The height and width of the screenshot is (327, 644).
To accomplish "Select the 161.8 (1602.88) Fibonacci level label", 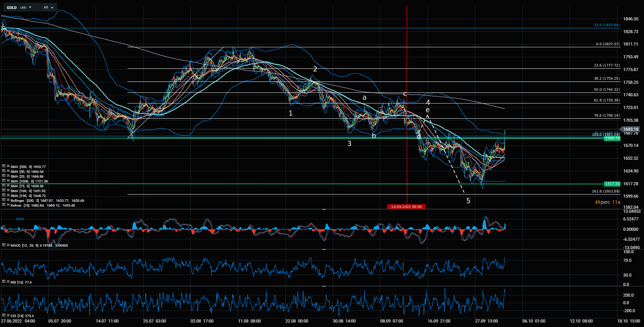I will (606, 191).
